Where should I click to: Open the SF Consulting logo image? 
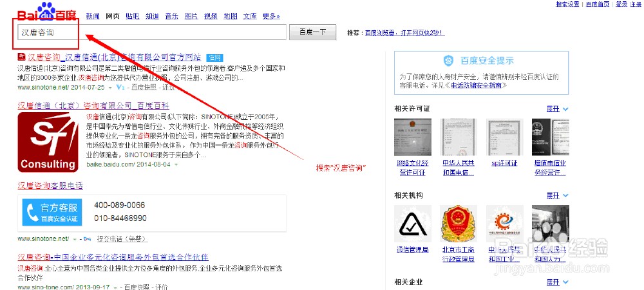[48, 142]
